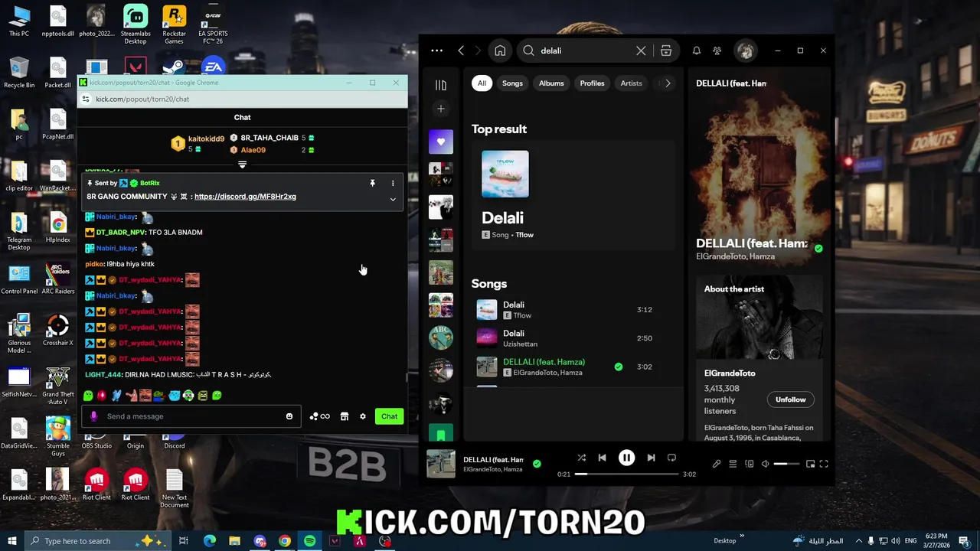Click Send a message input field
Viewport: 980px width, 551px height.
click(192, 416)
